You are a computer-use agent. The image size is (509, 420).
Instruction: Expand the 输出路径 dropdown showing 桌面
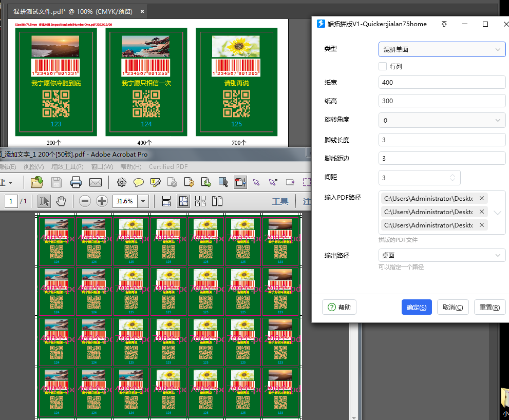tap(442, 256)
